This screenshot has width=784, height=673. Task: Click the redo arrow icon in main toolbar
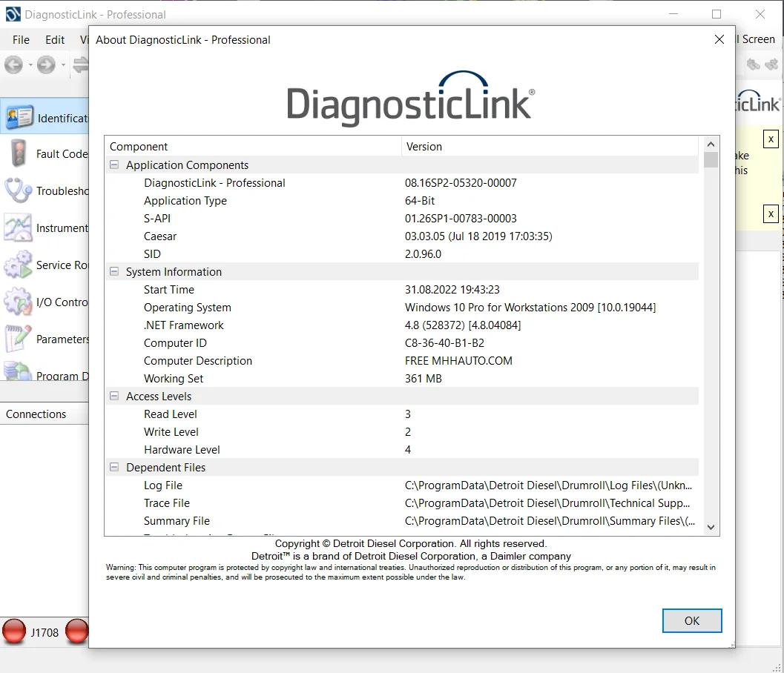click(x=772, y=64)
